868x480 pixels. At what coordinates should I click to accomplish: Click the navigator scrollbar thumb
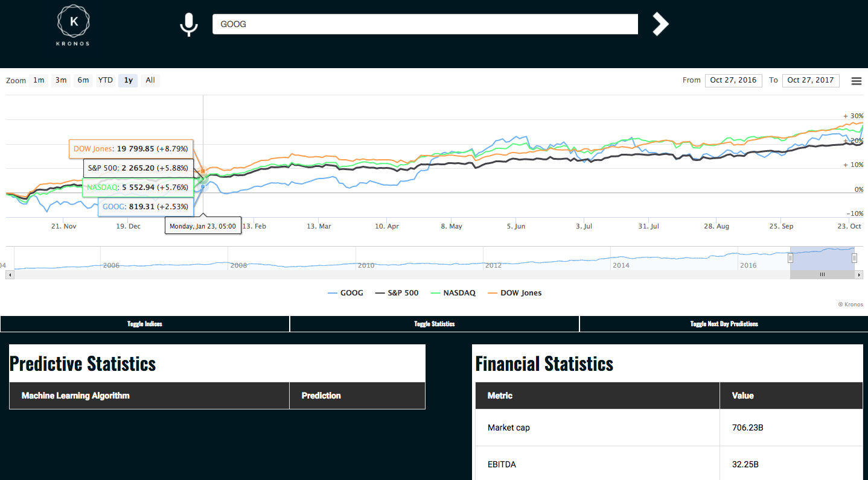point(822,274)
